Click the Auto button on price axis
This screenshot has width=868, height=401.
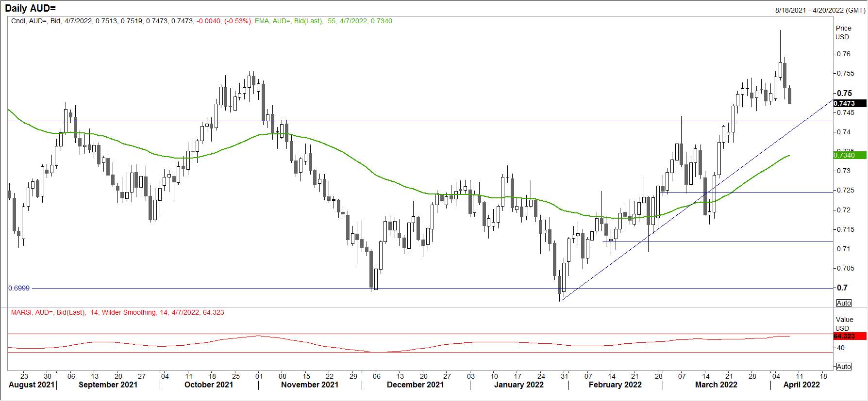pyautogui.click(x=844, y=303)
